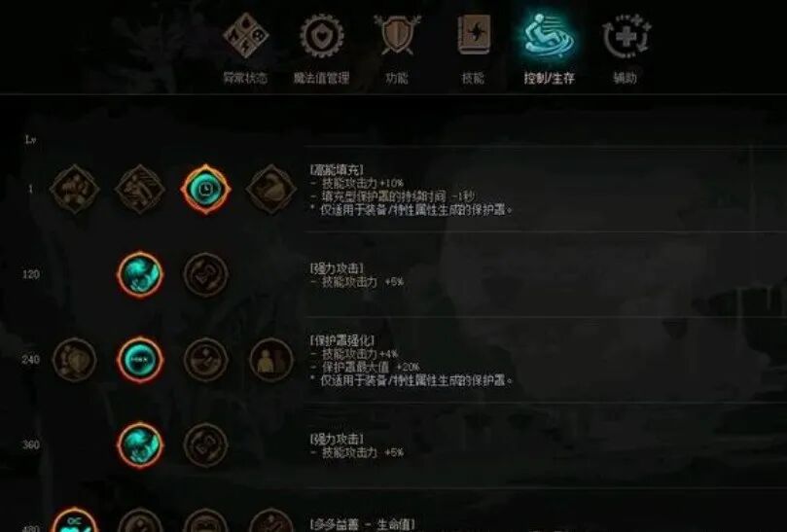Click the 保护罩强化 description text
This screenshot has height=532, width=787.
[342, 340]
